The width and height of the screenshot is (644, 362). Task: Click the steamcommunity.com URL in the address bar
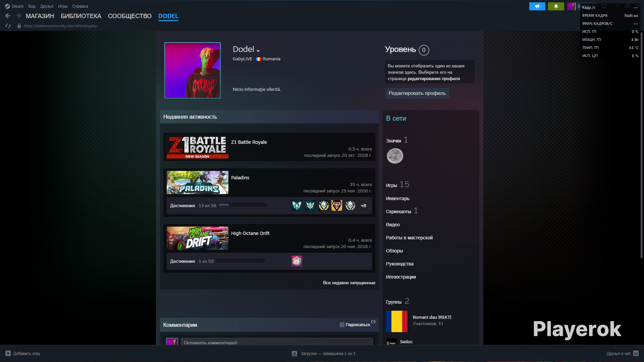coord(61,26)
